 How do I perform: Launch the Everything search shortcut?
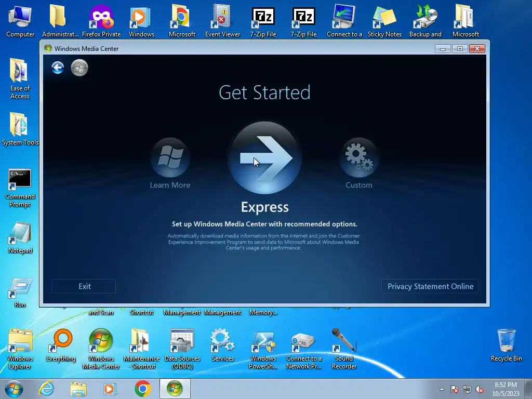(61, 345)
